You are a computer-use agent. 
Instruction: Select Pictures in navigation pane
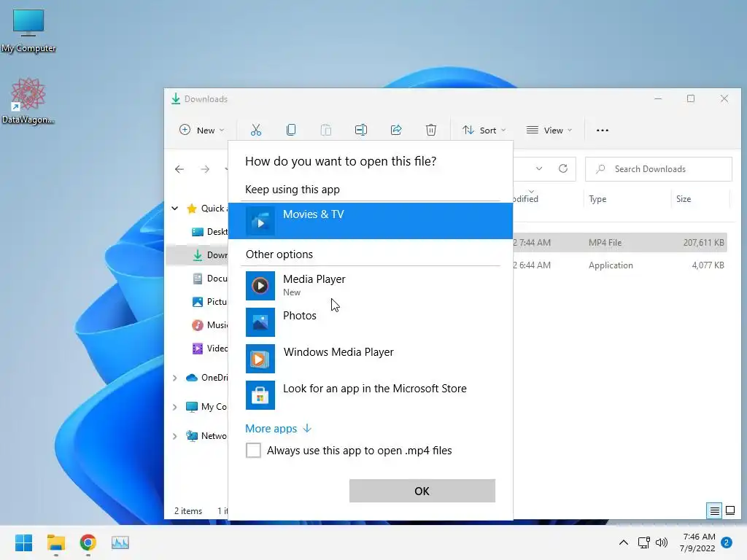pos(209,301)
